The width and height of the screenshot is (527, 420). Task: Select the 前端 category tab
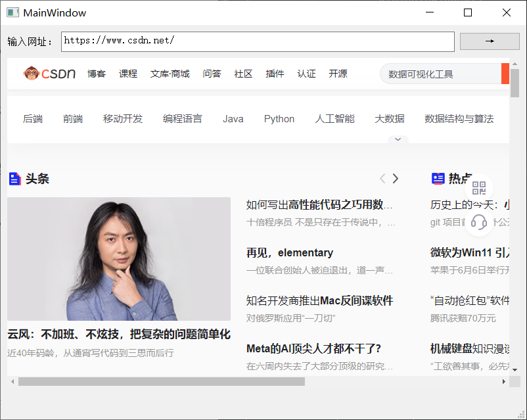[x=73, y=119]
